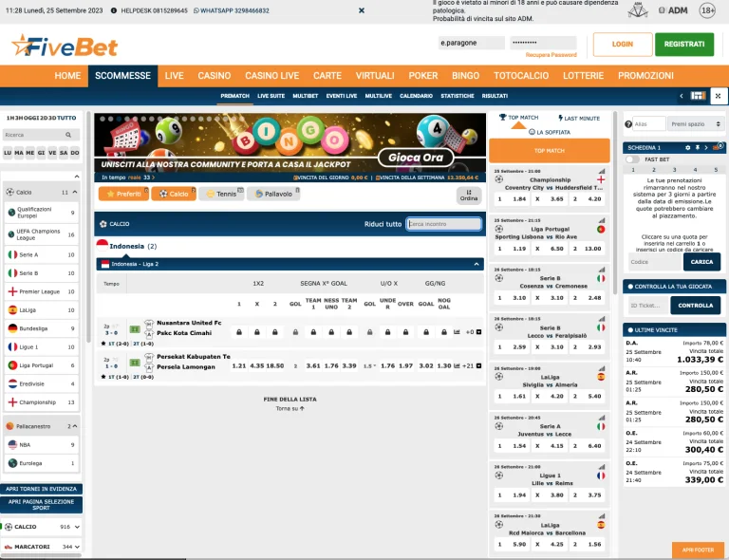Switch to the MULTIBET submenu
Image resolution: width=729 pixels, height=560 pixels.
point(305,96)
